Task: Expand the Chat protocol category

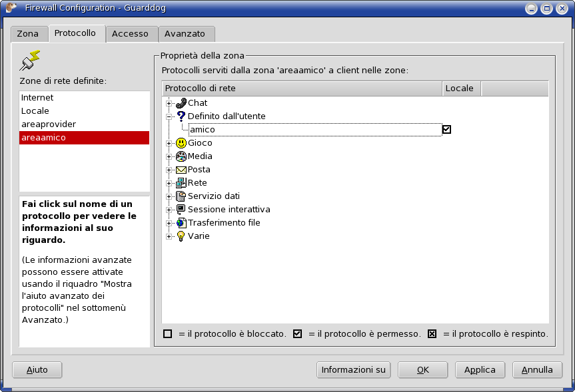Action: (169, 103)
